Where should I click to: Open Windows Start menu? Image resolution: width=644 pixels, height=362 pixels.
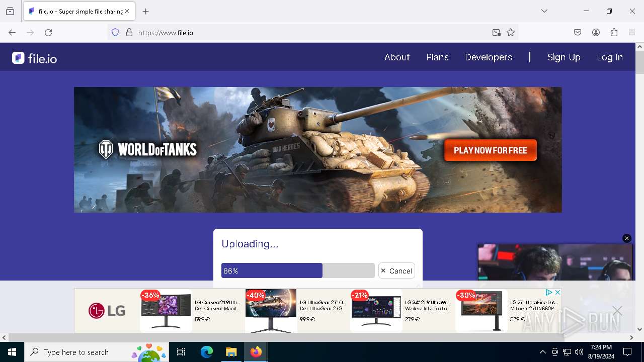click(12, 352)
